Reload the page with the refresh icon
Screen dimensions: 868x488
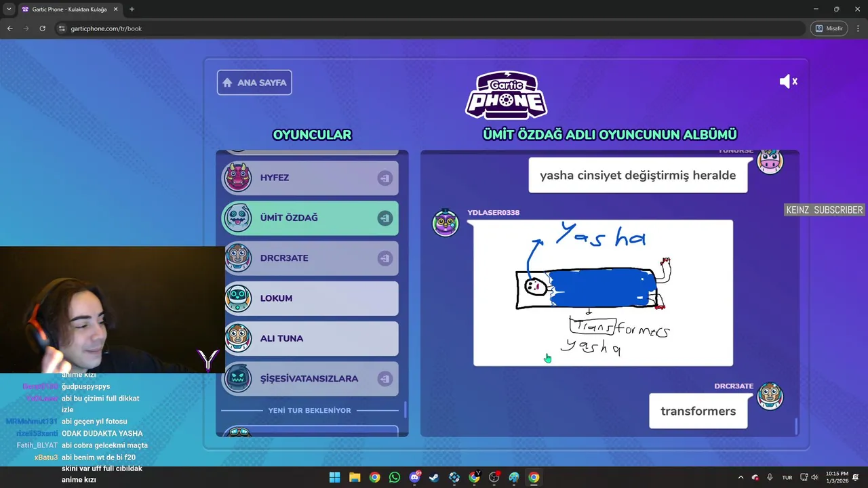click(x=42, y=28)
